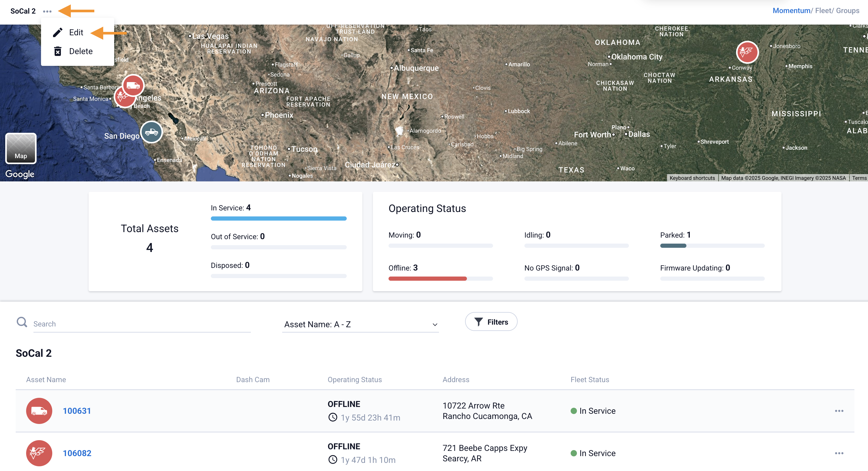
Task: Click the red van icon for asset 100631
Action: pyautogui.click(x=39, y=411)
